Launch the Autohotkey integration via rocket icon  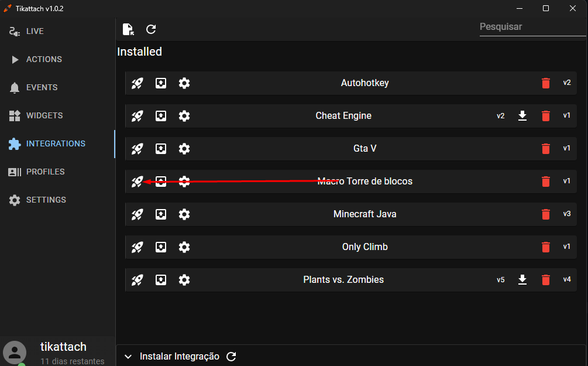tap(137, 83)
